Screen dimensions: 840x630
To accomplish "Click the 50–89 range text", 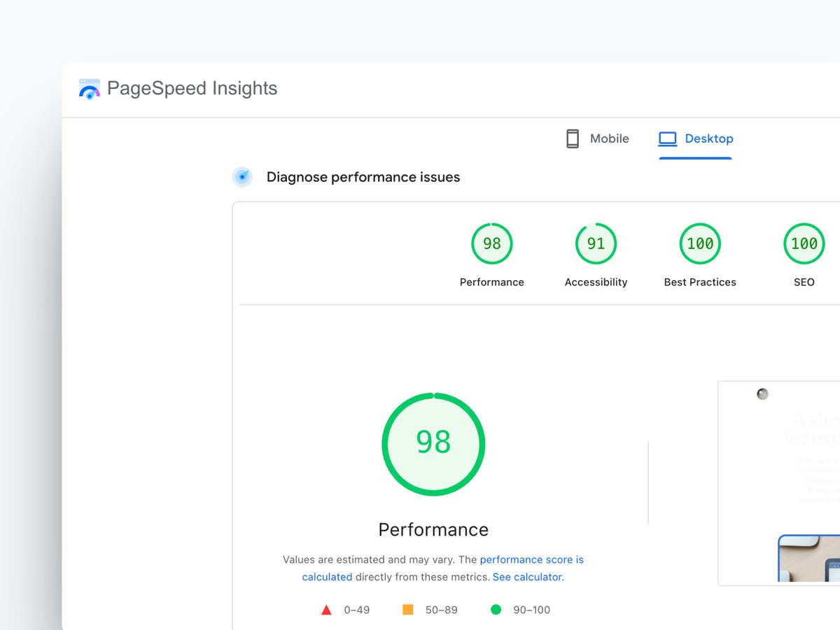I will click(x=442, y=610).
